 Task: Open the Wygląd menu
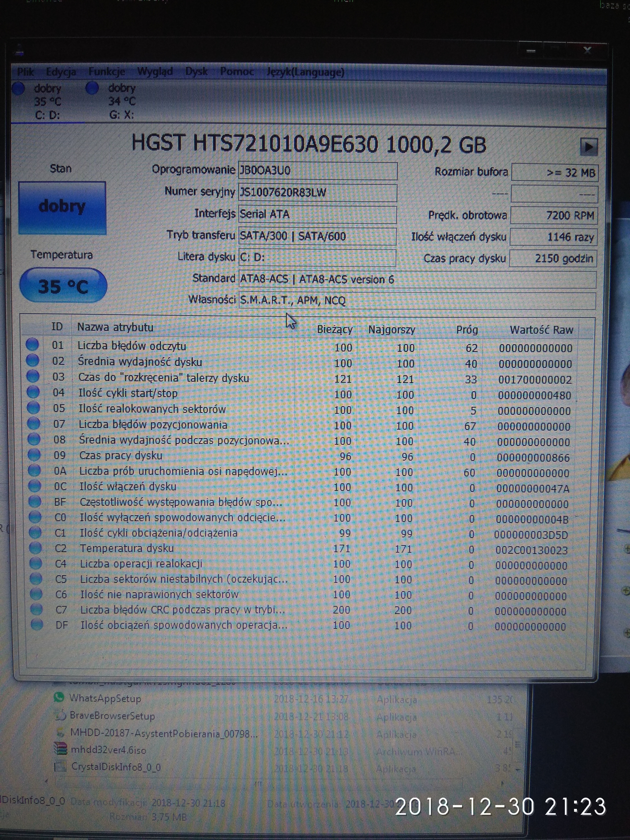(x=155, y=71)
